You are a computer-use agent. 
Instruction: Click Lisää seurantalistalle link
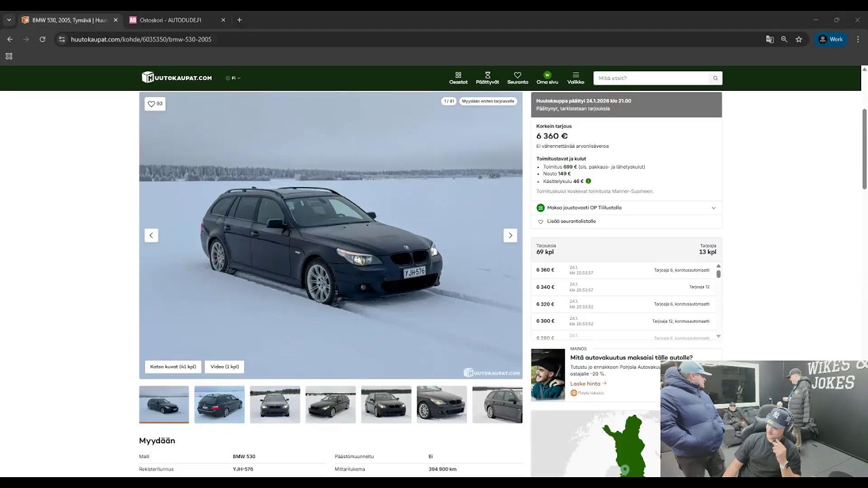click(x=571, y=222)
